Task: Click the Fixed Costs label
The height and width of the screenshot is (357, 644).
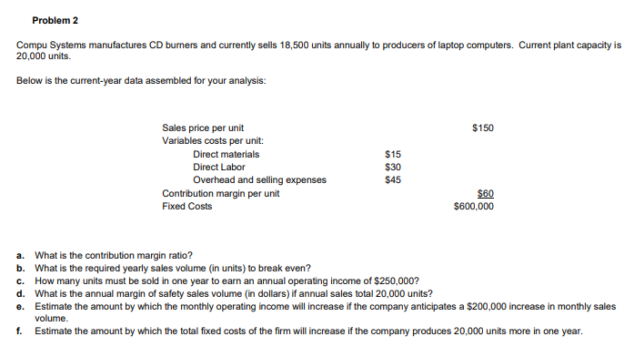Action: pyautogui.click(x=186, y=206)
